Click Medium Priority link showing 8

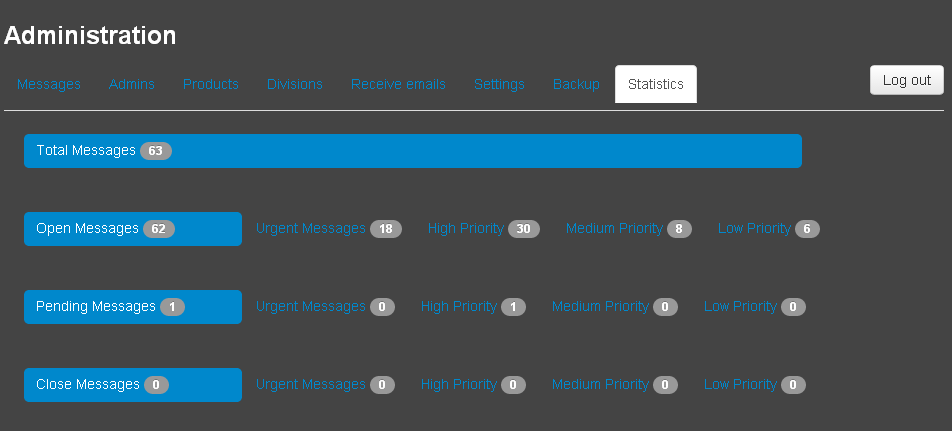click(614, 229)
